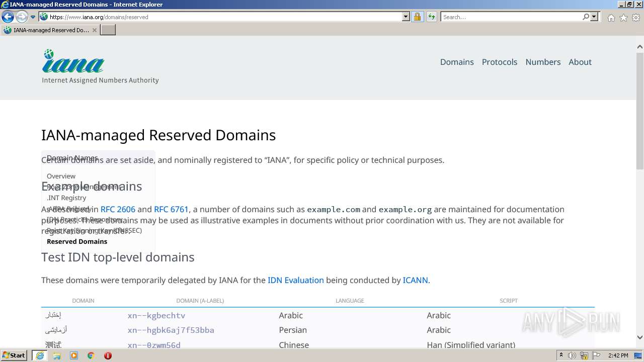Select Reserved Domains in the sidebar

77,241
